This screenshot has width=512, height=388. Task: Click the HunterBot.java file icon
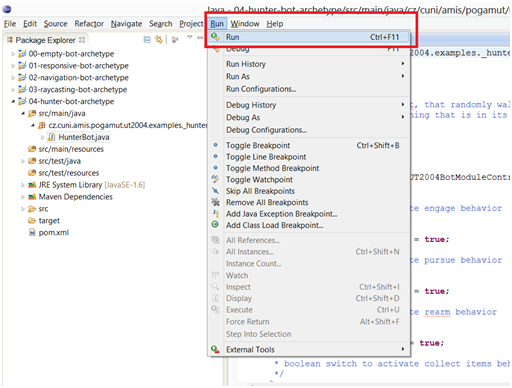pyautogui.click(x=52, y=137)
